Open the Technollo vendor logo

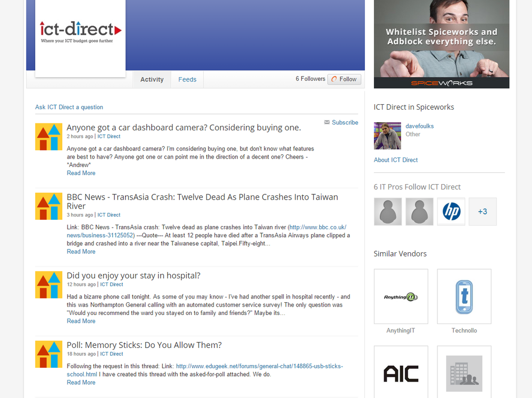[464, 296]
